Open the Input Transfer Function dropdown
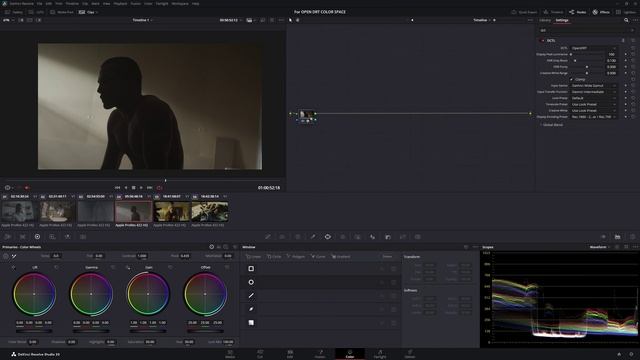 (x=593, y=92)
